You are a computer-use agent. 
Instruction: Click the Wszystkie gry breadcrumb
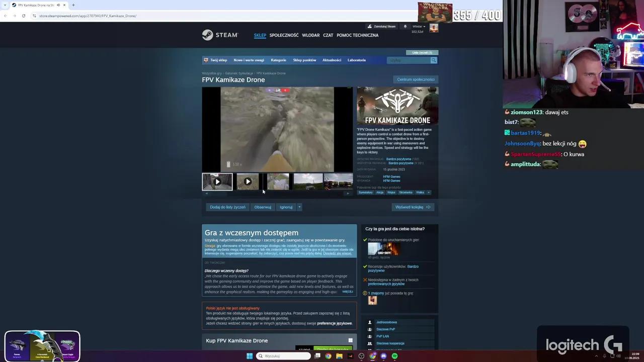[212, 73]
